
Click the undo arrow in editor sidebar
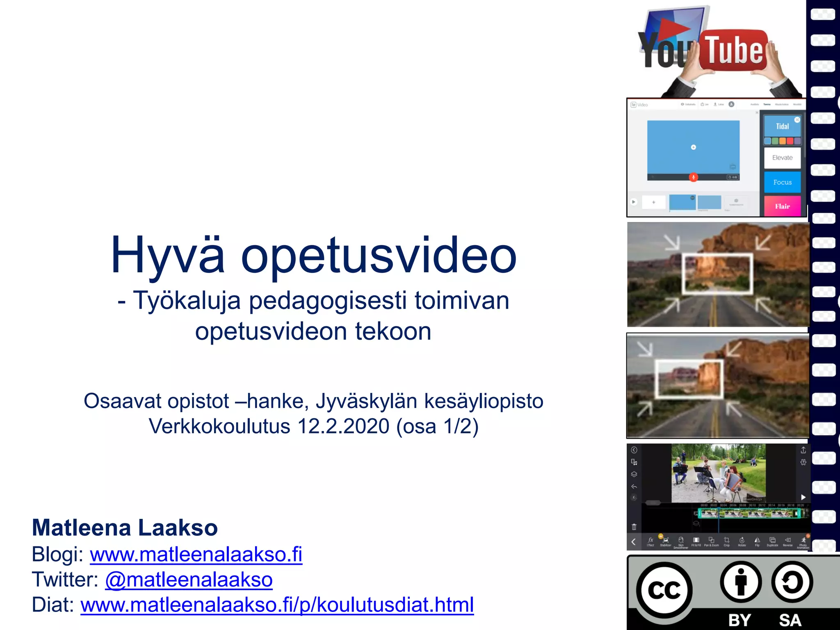634,486
